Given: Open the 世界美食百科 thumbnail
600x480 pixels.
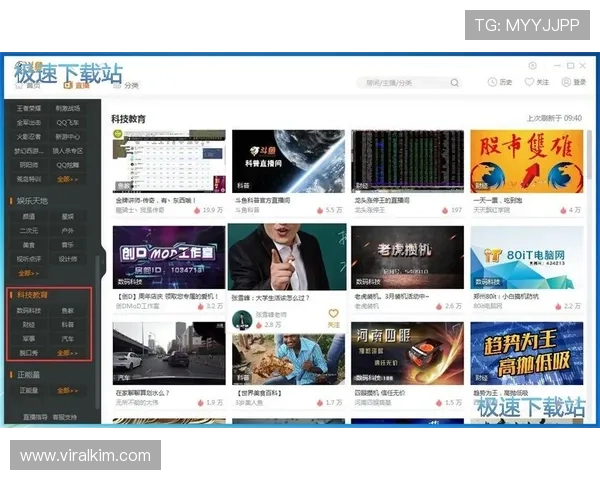Looking at the screenshot, I should (x=288, y=359).
